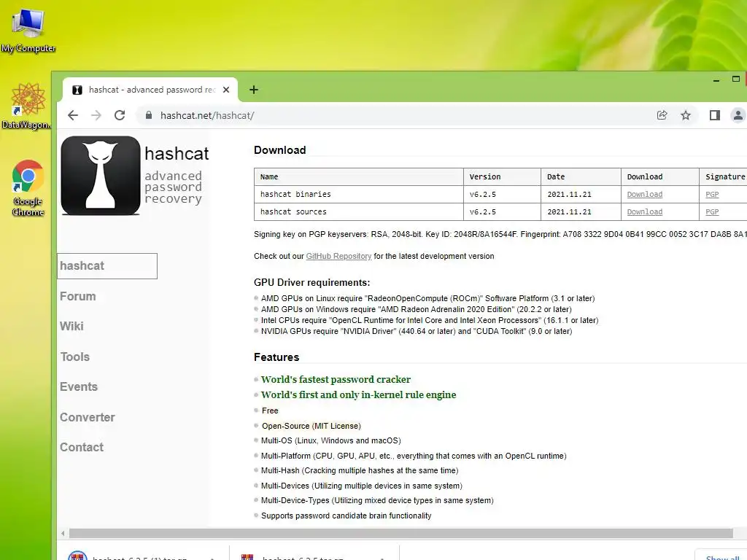The height and width of the screenshot is (560, 747).
Task: Open the side panel icon
Action: pos(715,115)
